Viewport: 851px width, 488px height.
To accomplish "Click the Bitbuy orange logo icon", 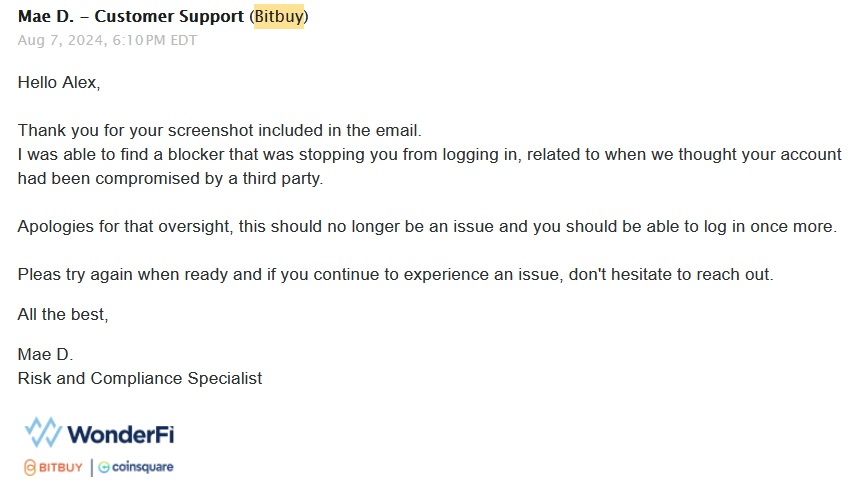I will pos(29,467).
